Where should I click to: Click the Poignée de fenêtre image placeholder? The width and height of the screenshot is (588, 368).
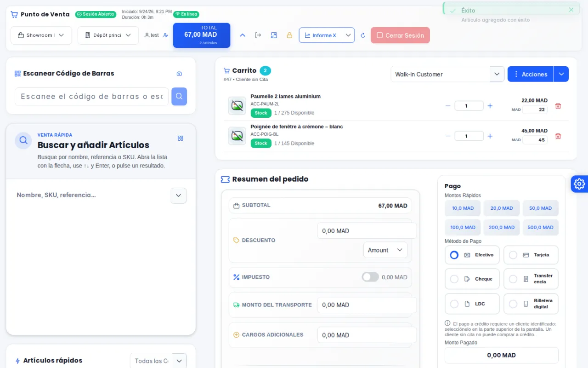[x=237, y=136]
